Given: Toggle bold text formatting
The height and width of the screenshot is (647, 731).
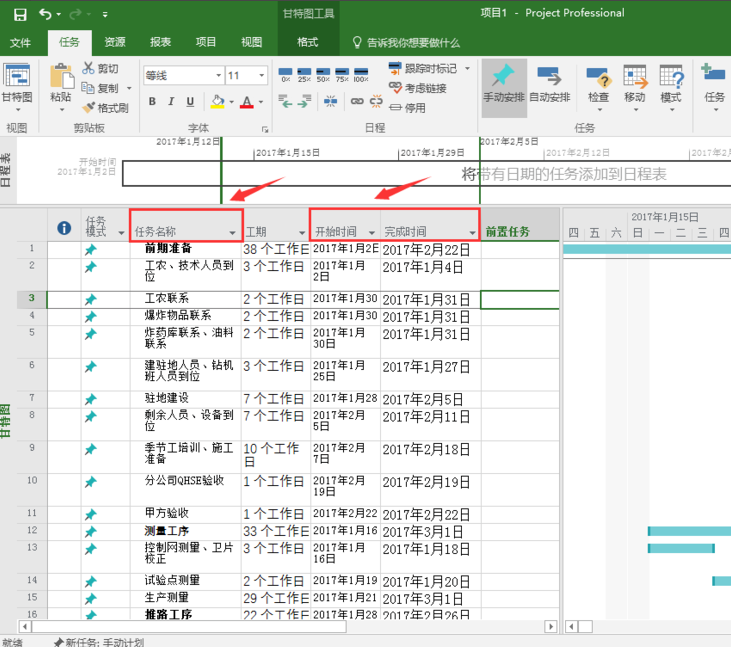Looking at the screenshot, I should point(153,101).
